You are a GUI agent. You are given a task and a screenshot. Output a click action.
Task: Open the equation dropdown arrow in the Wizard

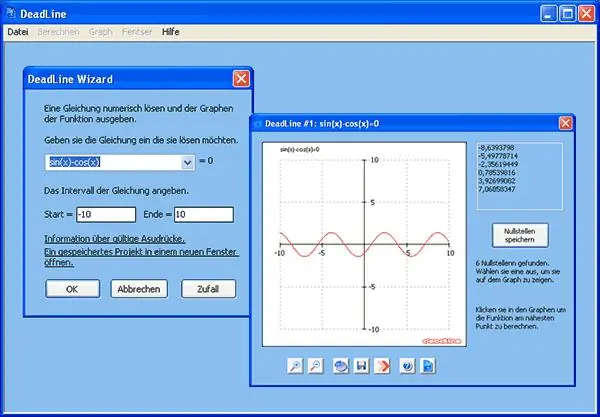pyautogui.click(x=188, y=163)
